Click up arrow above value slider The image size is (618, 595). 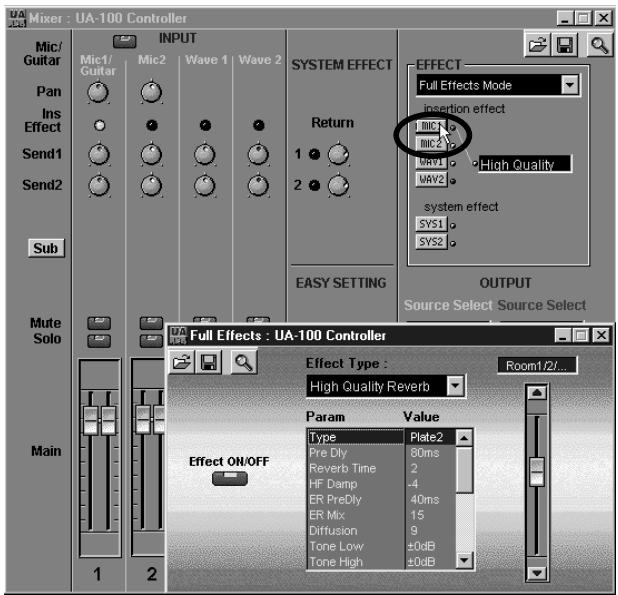[x=537, y=393]
